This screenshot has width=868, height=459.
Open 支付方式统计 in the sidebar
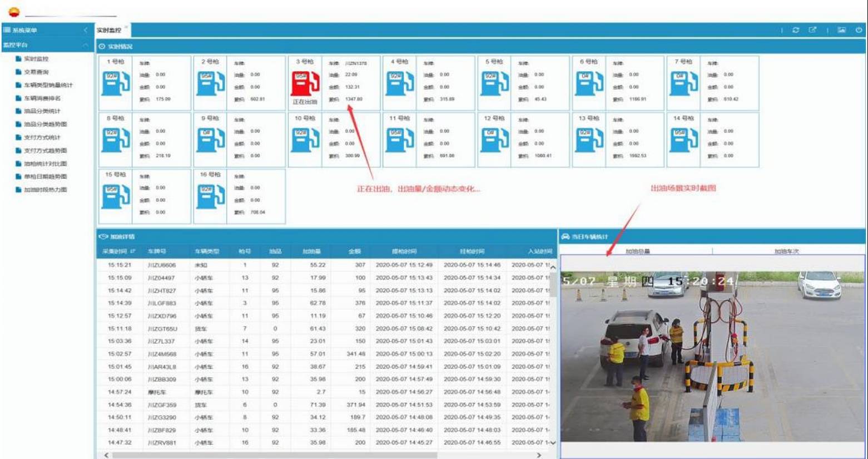point(42,137)
